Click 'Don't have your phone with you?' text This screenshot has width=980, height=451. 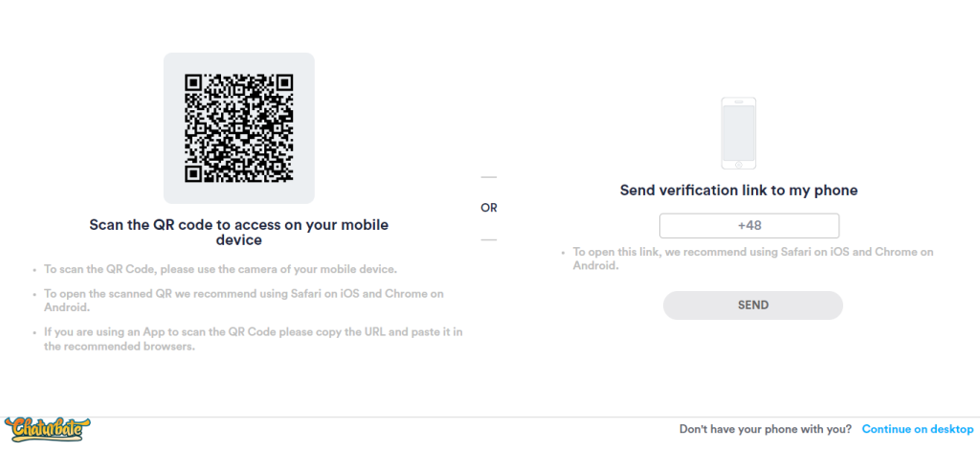coord(766,429)
